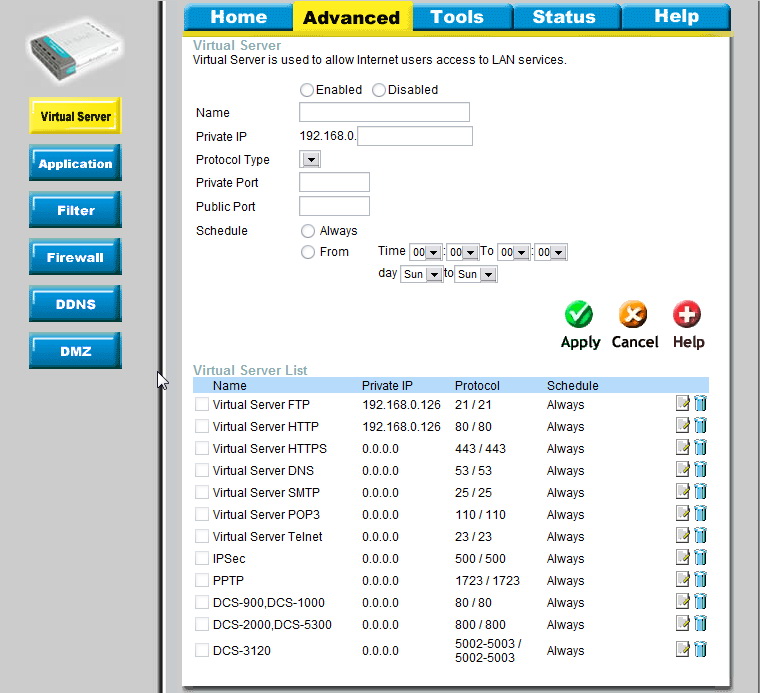Edit the IPSec entry
This screenshot has height=693, width=760.
point(682,557)
